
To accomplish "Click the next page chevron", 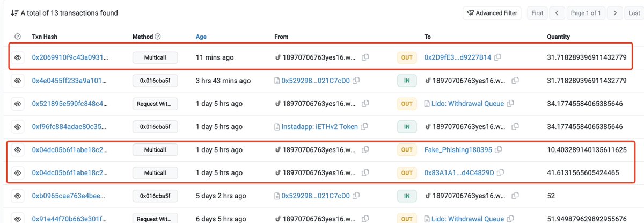I will (615, 13).
